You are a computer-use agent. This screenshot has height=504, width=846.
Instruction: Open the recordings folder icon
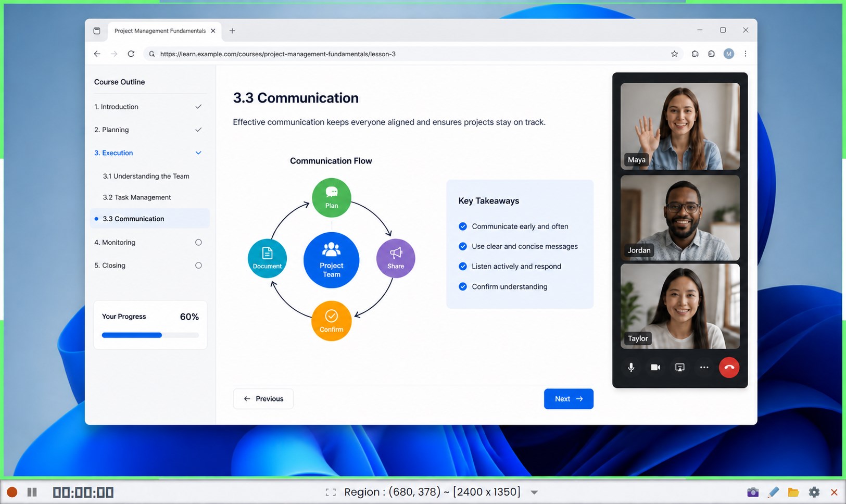(793, 492)
